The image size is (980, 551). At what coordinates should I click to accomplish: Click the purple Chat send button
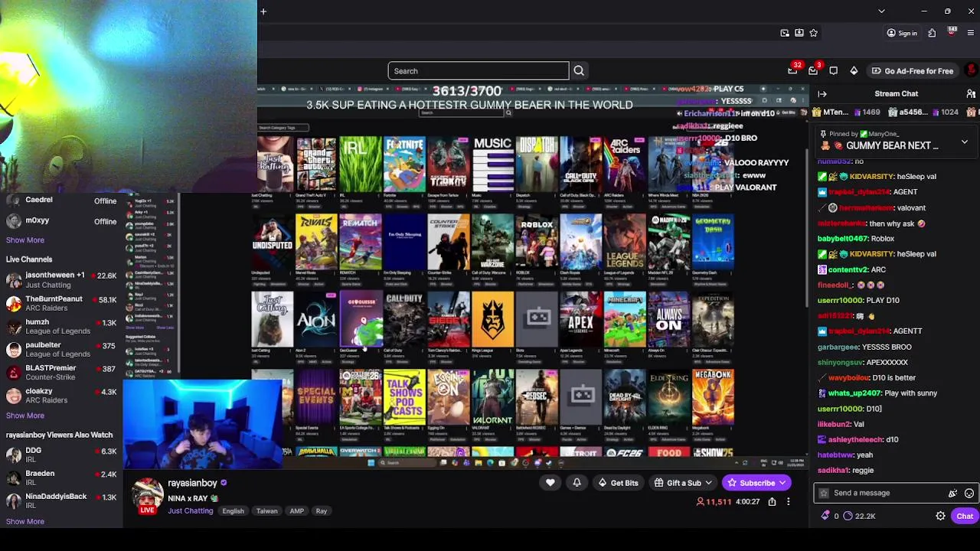click(964, 516)
